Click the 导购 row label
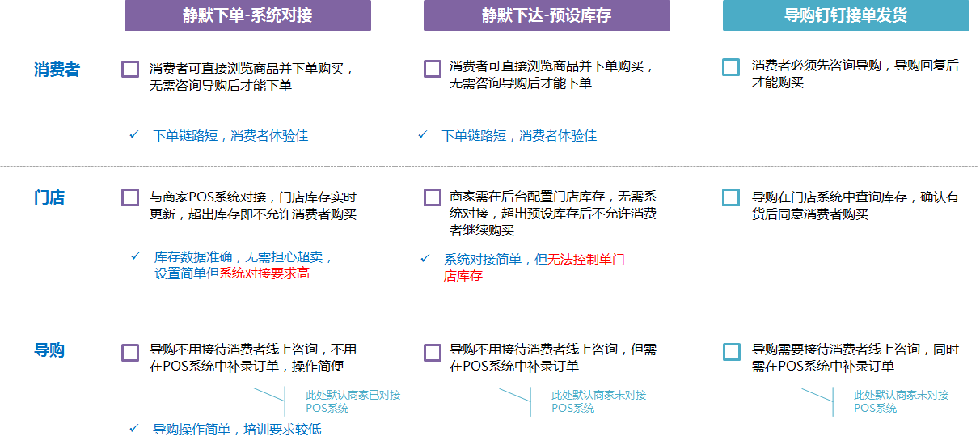Screen dimensions: 980x445 pyautogui.click(x=49, y=350)
